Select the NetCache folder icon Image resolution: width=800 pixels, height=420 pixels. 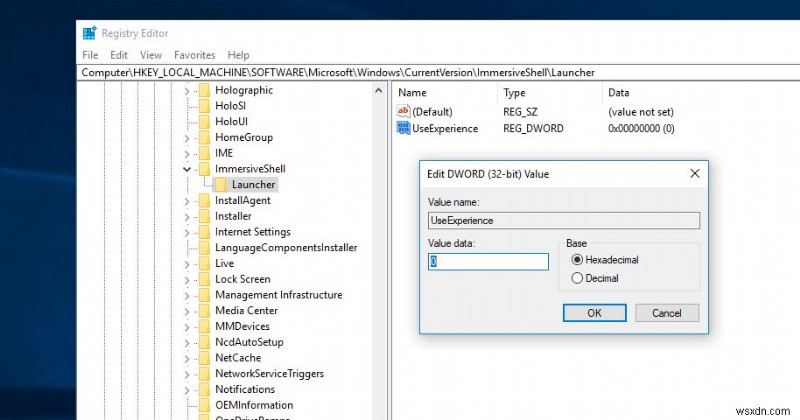204,358
